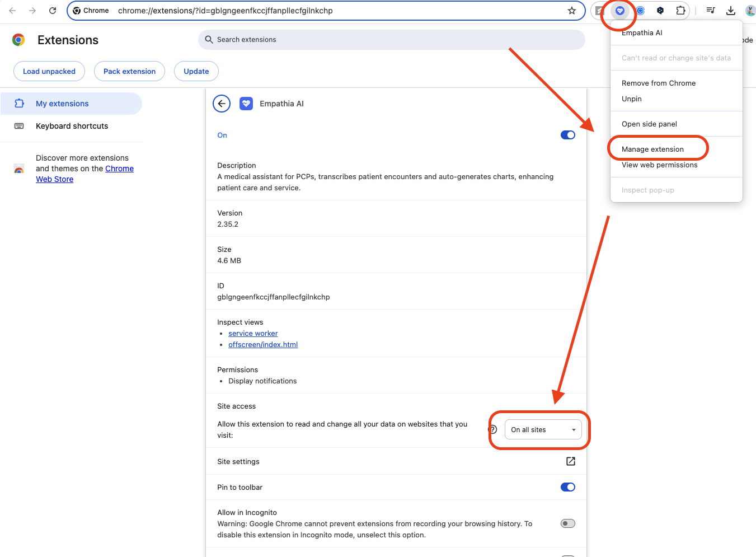This screenshot has width=756, height=557.
Task: Click the Chrome site info icon in address bar
Action: click(77, 11)
